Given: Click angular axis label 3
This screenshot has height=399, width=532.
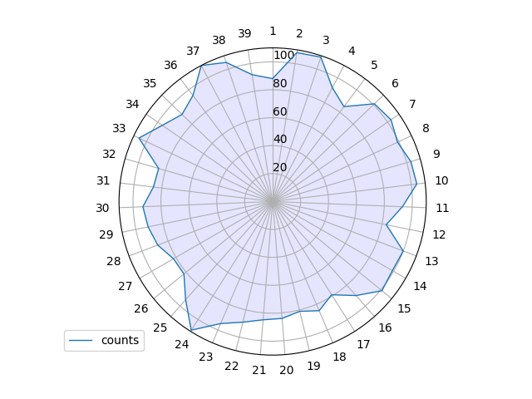Looking at the screenshot, I should coord(326,40).
